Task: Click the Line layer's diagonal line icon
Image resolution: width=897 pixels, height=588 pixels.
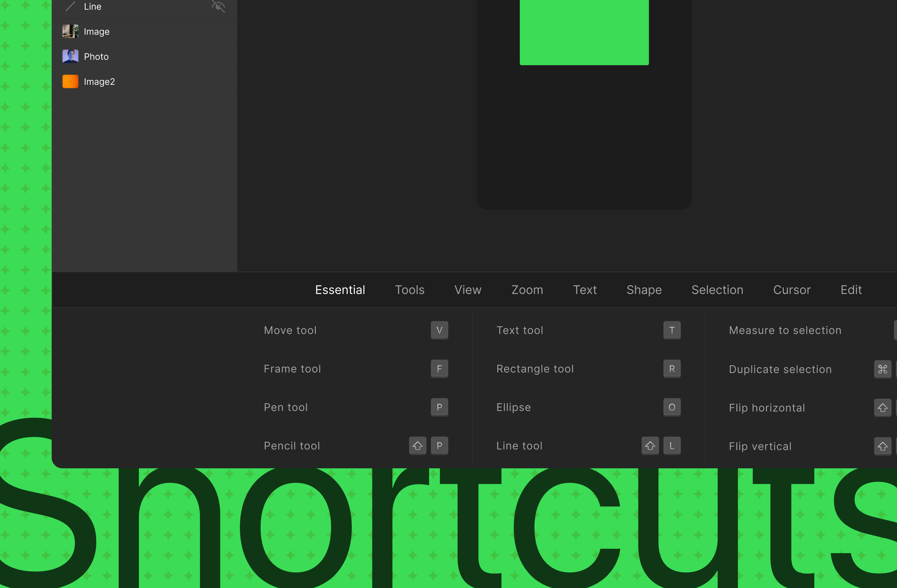Action: coord(71,6)
